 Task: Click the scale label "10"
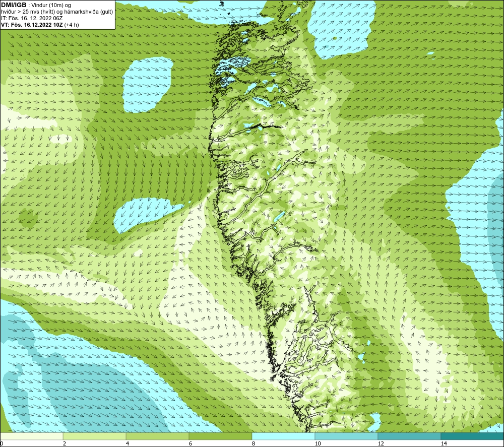coord(318,443)
